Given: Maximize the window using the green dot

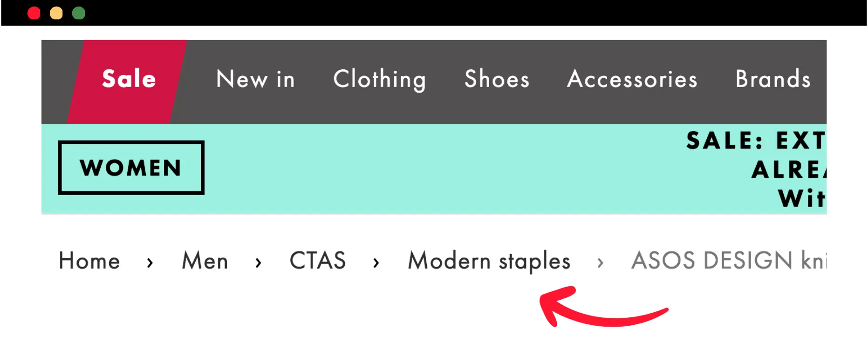Looking at the screenshot, I should coord(79,13).
